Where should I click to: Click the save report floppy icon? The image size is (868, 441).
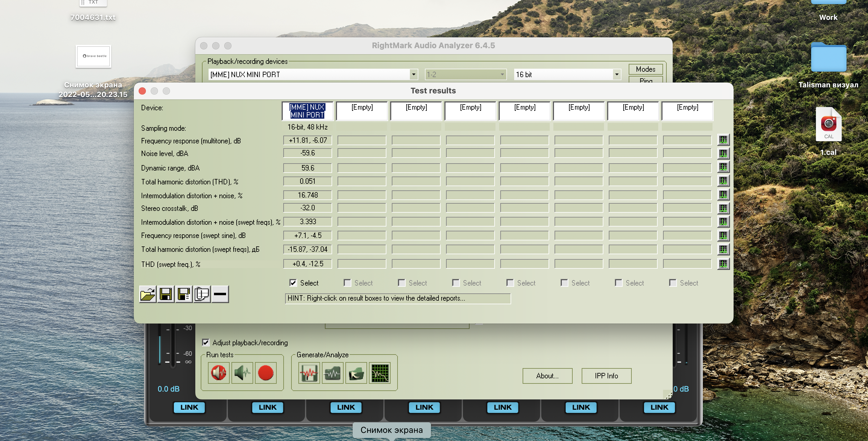tap(184, 294)
